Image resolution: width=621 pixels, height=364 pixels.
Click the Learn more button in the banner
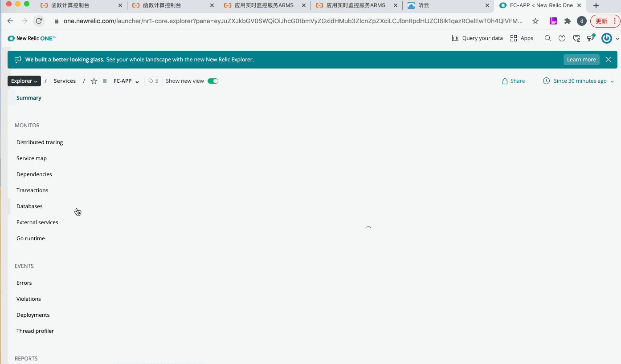coord(581,60)
